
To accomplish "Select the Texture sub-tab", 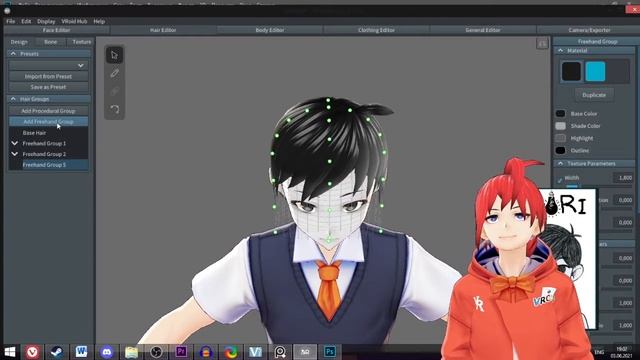I will point(82,42).
